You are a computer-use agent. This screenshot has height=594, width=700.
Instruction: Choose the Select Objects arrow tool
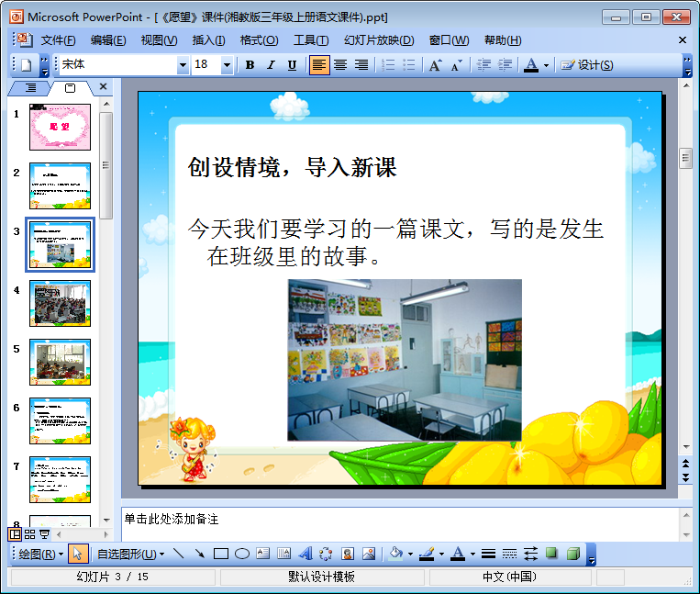coord(78,555)
